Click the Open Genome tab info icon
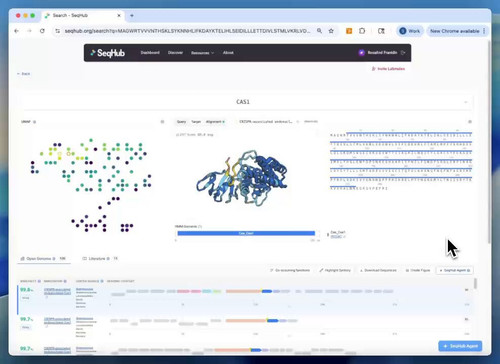500x364 pixels. click(54, 259)
